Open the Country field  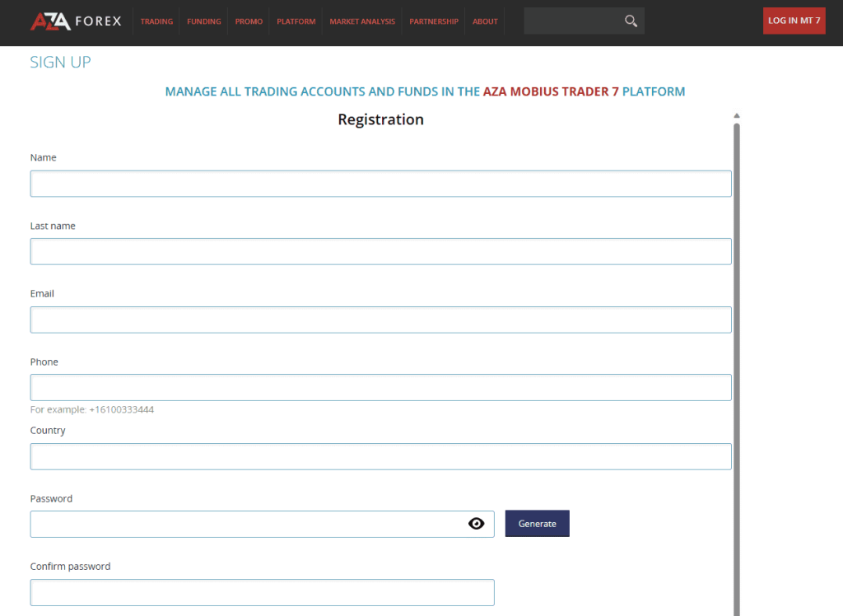(380, 456)
